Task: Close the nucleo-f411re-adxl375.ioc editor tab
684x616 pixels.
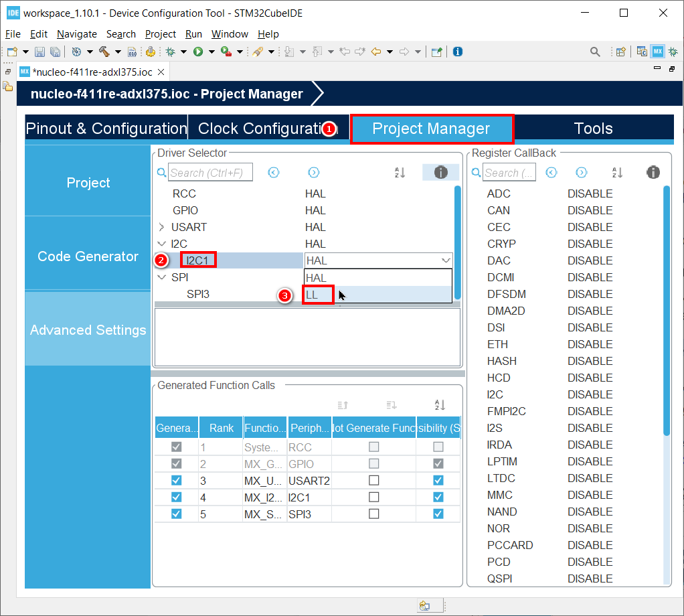Action: pos(161,72)
